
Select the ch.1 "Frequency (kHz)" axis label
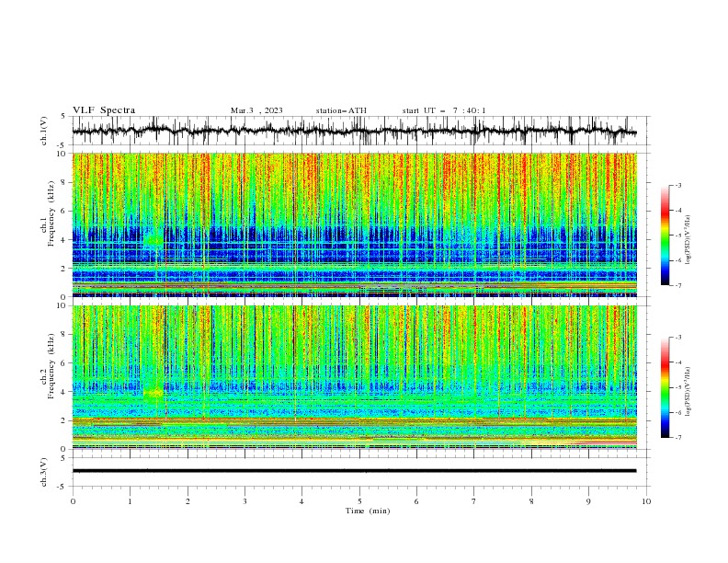click(x=51, y=214)
